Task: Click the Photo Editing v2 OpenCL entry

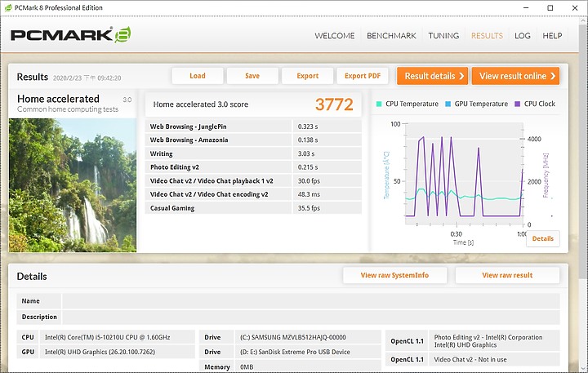Action: [x=488, y=341]
